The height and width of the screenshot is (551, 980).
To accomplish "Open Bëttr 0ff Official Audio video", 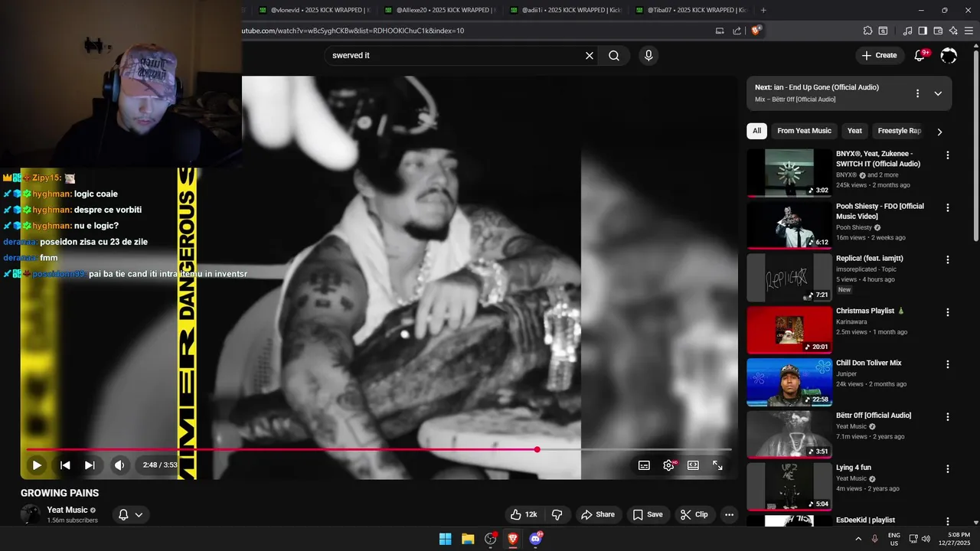I will coord(789,435).
